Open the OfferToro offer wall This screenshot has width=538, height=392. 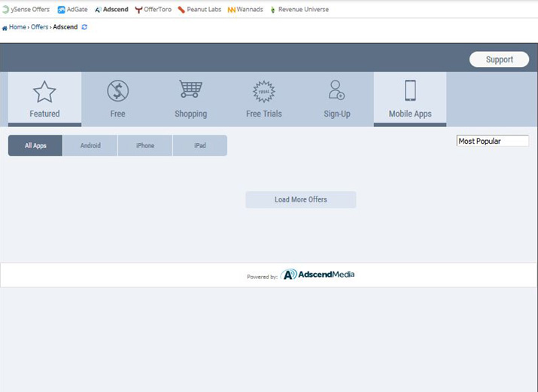153,10
